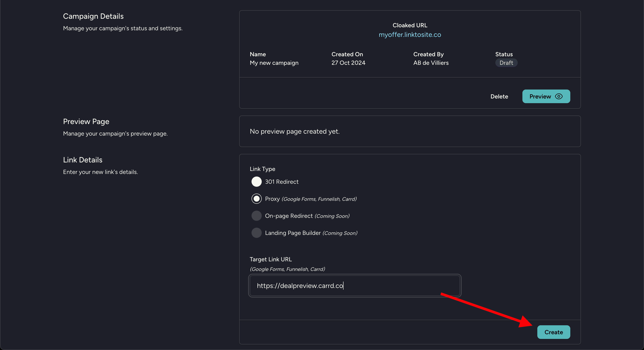644x350 pixels.
Task: Select the Proxy link type option
Action: tap(257, 199)
